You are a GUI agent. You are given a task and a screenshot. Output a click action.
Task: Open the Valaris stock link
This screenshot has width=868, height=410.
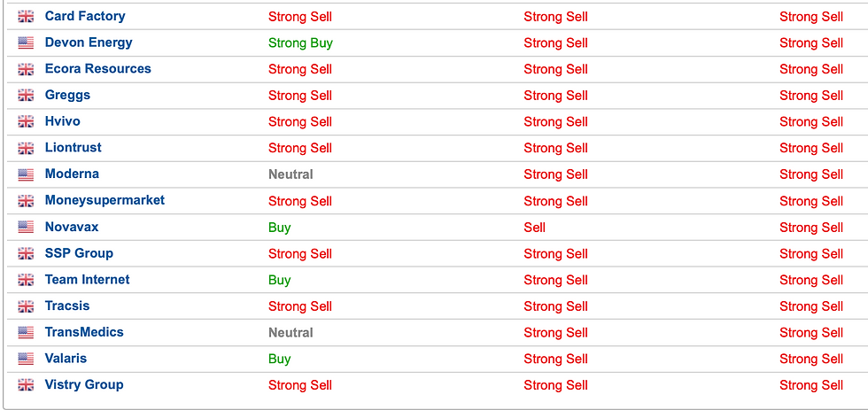[66, 358]
